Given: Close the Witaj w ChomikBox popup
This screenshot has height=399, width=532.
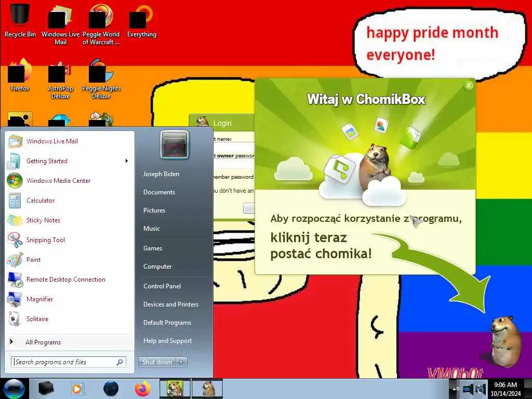Looking at the screenshot, I should point(469,86).
